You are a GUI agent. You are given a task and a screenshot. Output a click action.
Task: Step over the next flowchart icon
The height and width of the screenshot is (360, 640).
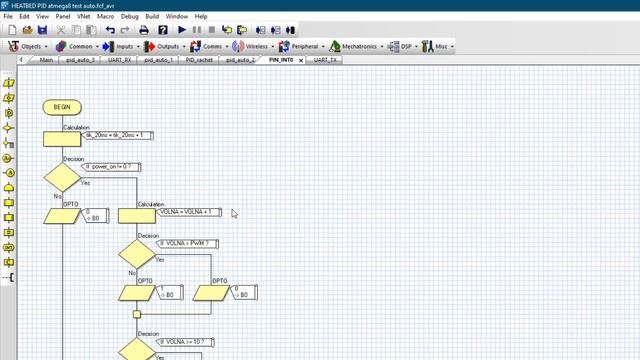[242, 30]
